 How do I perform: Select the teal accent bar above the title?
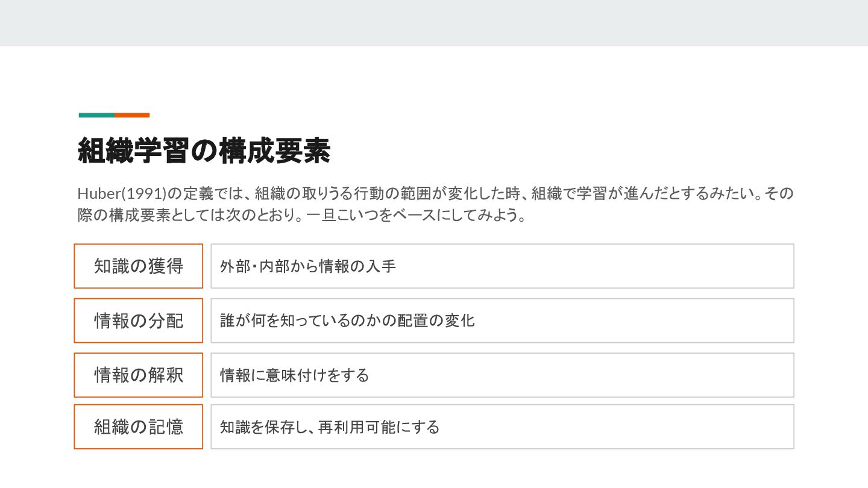[x=96, y=115]
